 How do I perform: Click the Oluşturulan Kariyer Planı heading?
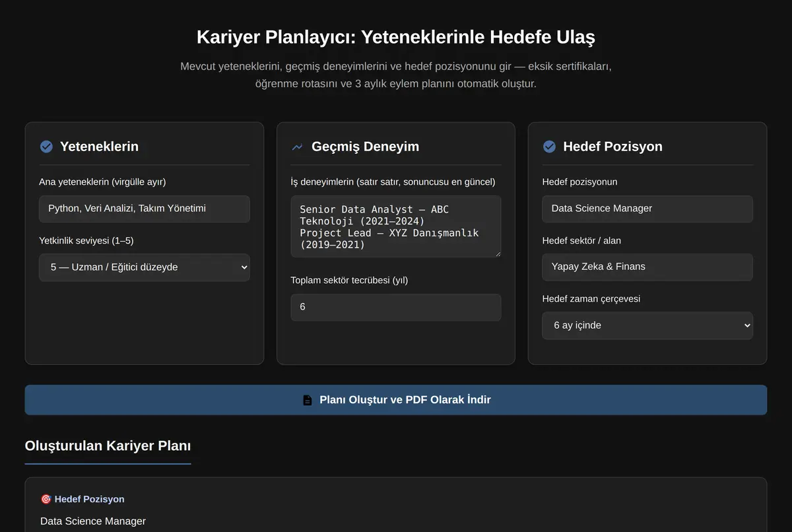pos(108,446)
